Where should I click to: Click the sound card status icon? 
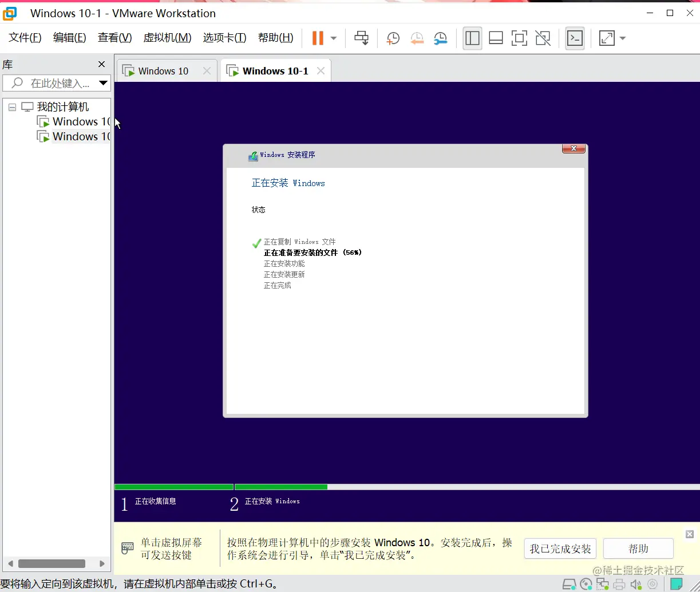pyautogui.click(x=636, y=585)
